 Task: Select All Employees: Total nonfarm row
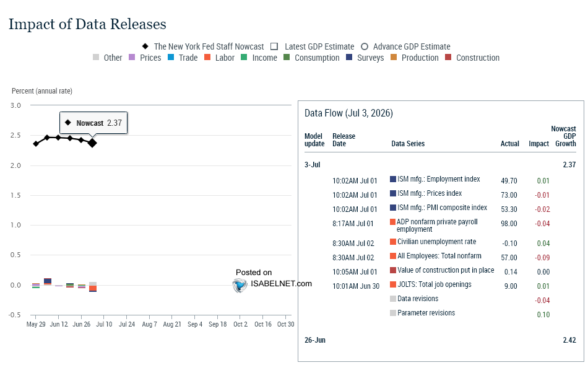pos(441,257)
